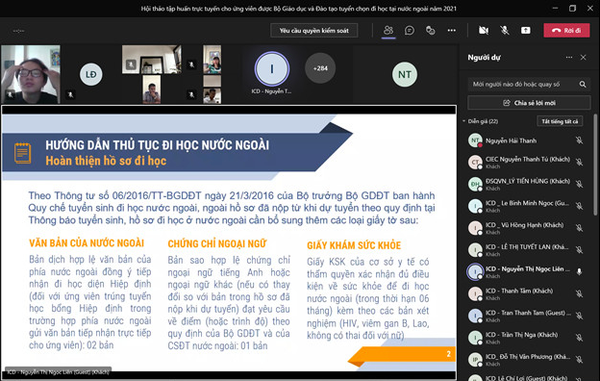Select ĐSQVN_LÝ TIẾN HÙNG (Khách) in the participant list

click(x=525, y=184)
